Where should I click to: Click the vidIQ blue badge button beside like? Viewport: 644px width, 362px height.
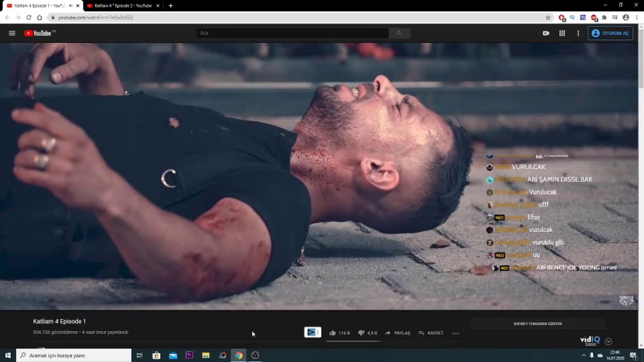point(312,332)
